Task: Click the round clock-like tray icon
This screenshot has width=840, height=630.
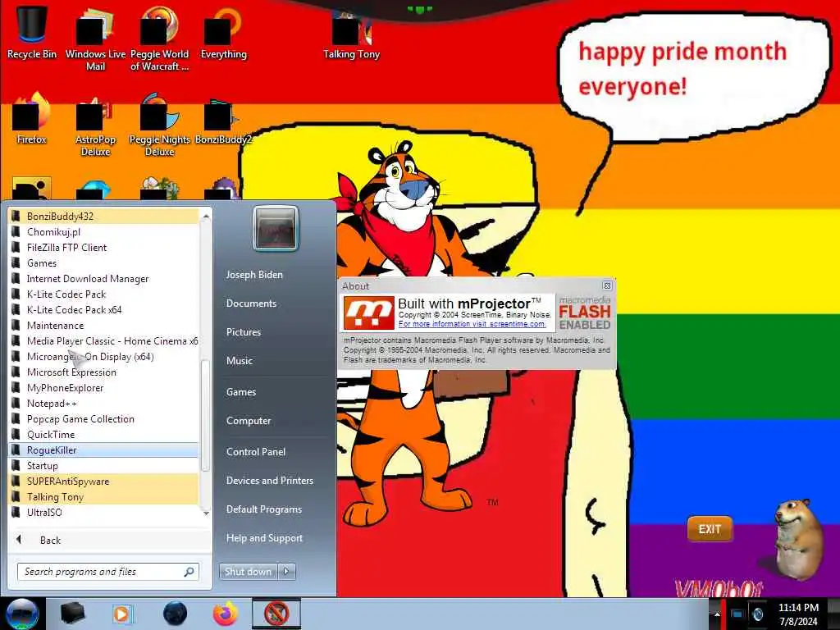Action: point(758,614)
